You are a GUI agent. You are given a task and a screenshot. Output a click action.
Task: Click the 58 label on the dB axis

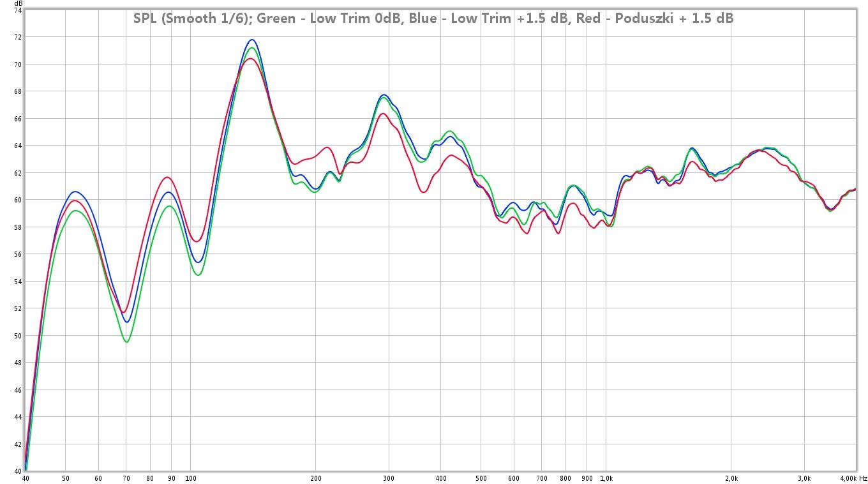click(17, 227)
